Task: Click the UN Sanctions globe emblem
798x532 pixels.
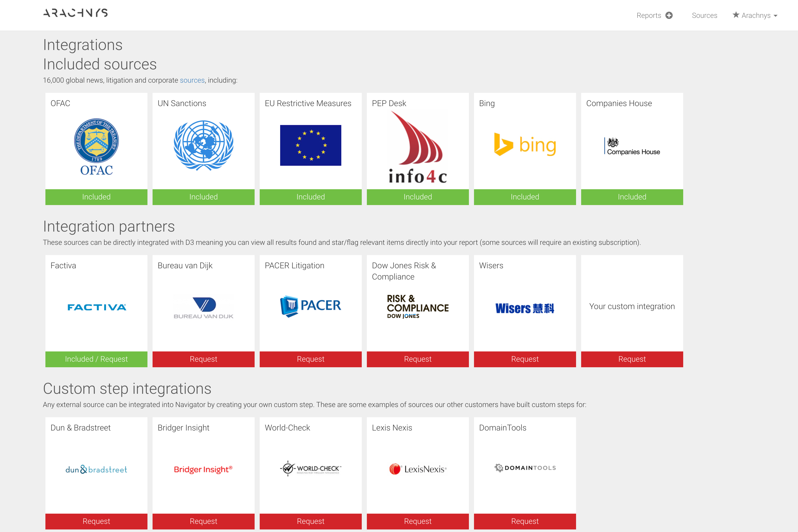Action: 203,145
